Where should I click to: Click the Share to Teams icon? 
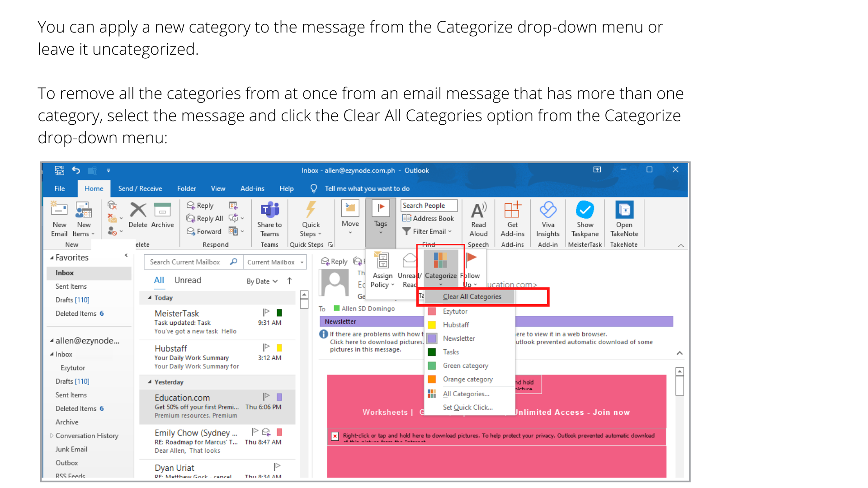click(269, 211)
